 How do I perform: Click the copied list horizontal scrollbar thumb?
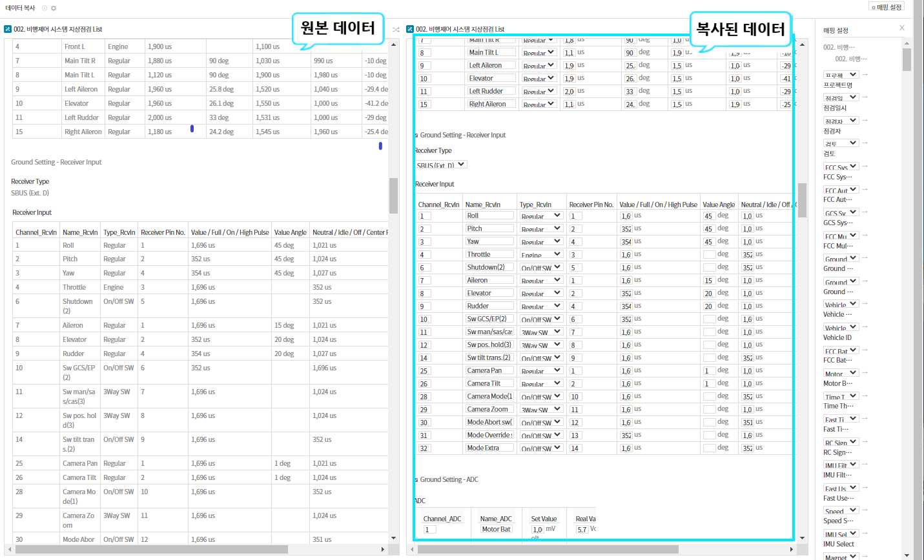(x=548, y=550)
